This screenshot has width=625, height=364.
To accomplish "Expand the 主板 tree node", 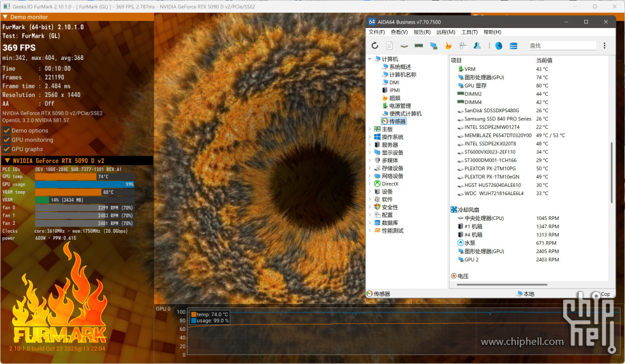I will pos(370,129).
